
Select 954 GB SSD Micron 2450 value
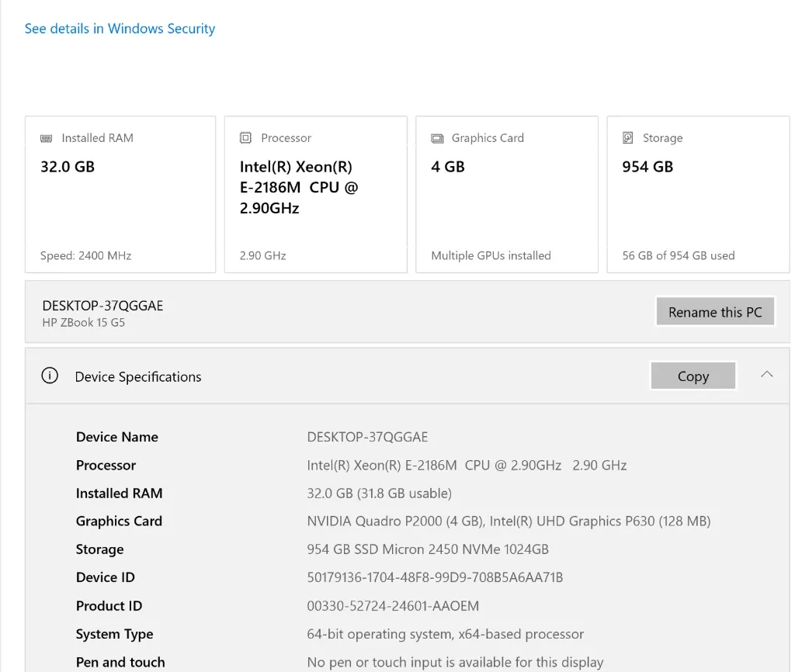coord(428,549)
